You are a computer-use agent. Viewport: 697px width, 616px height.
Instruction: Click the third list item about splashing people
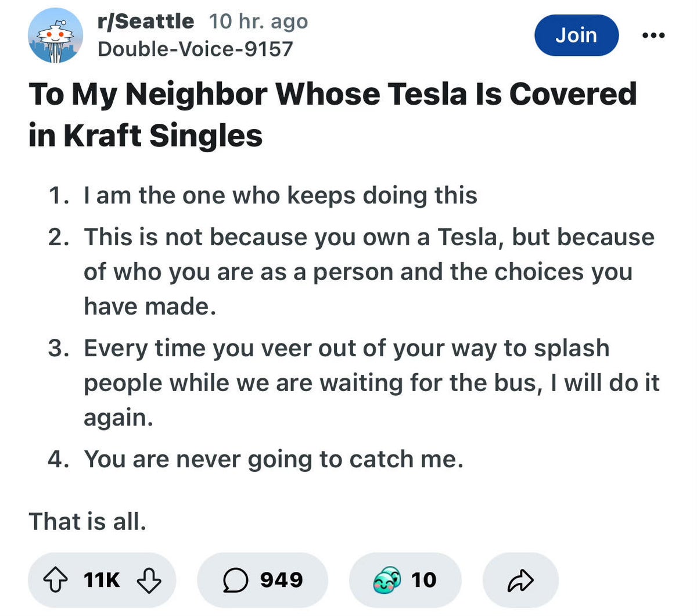pos(371,382)
